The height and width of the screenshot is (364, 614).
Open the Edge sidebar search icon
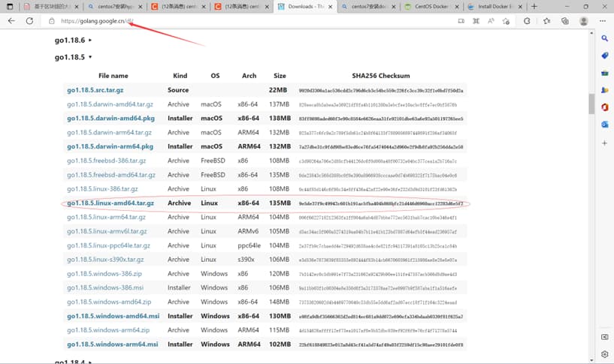coord(604,38)
